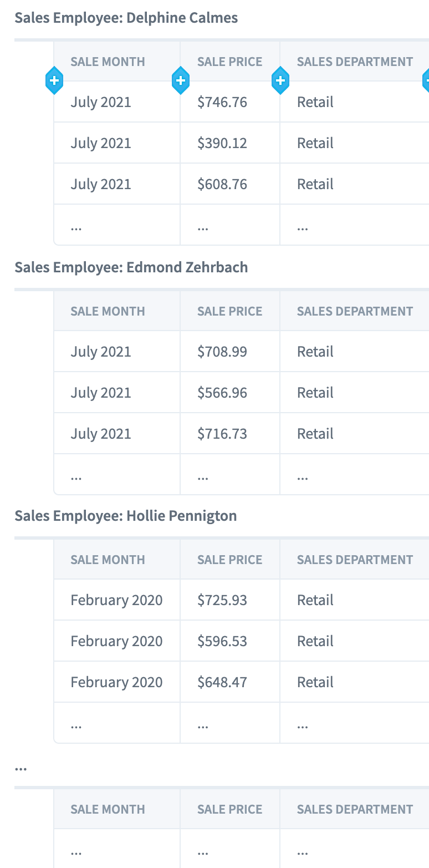Select Sale Price header in Edmond Zehrbach table
The width and height of the screenshot is (429, 868).
pos(230,311)
